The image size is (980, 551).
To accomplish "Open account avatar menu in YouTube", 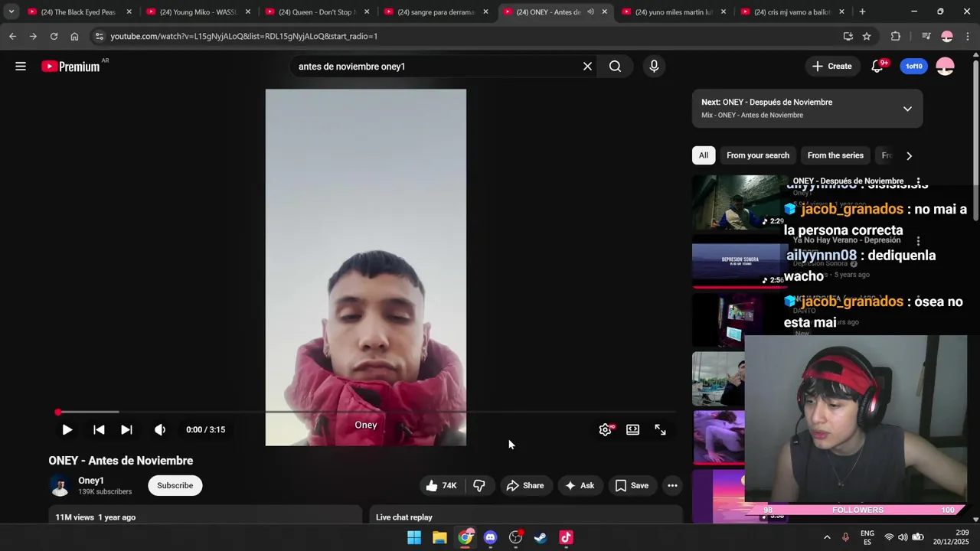I will click(x=945, y=67).
